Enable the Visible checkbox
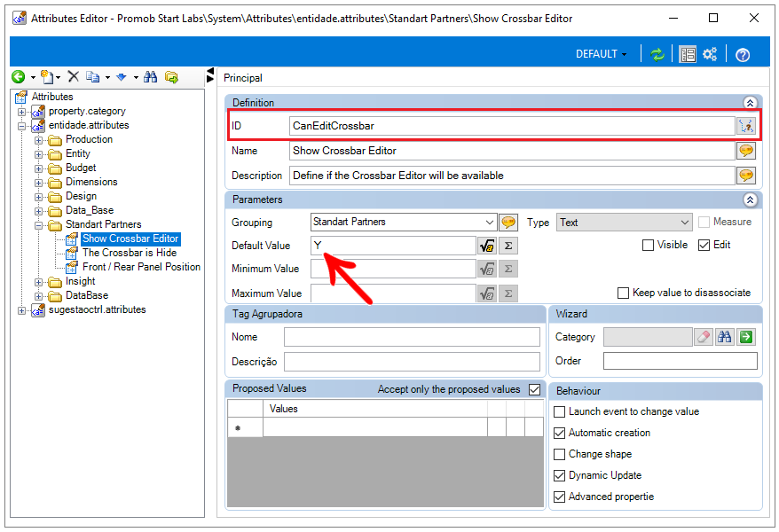The width and height of the screenshot is (779, 532). click(x=648, y=245)
